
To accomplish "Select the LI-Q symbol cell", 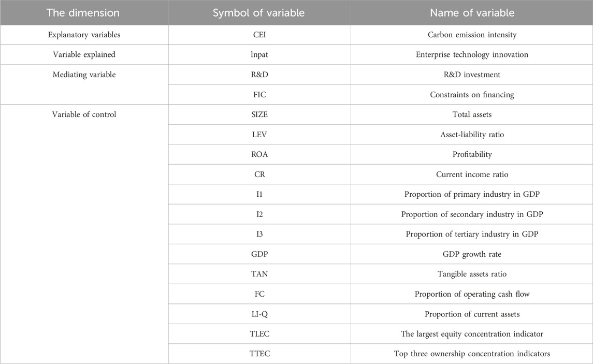I will click(x=259, y=314).
